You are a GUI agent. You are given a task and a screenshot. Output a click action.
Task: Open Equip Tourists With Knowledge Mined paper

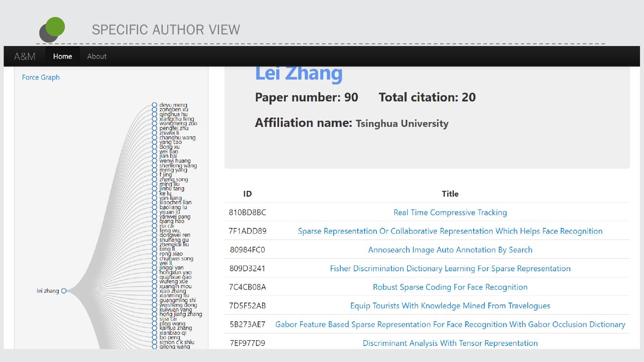450,306
